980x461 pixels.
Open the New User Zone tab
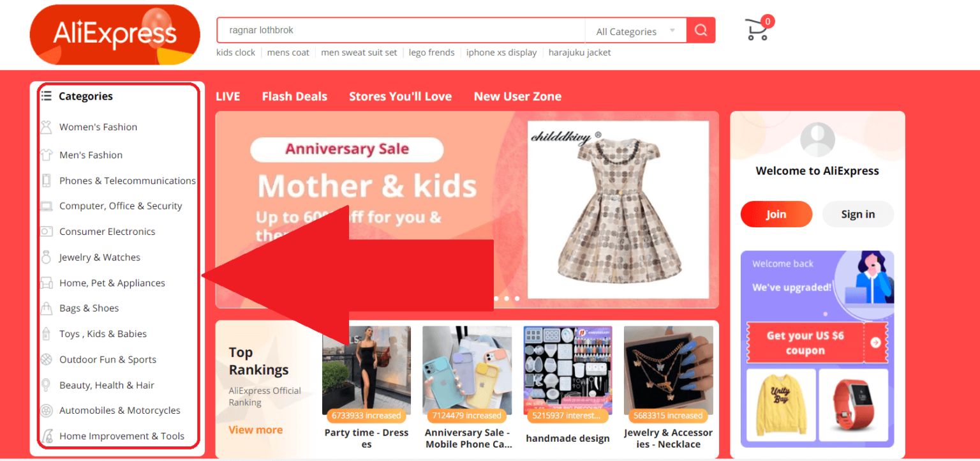pos(517,96)
